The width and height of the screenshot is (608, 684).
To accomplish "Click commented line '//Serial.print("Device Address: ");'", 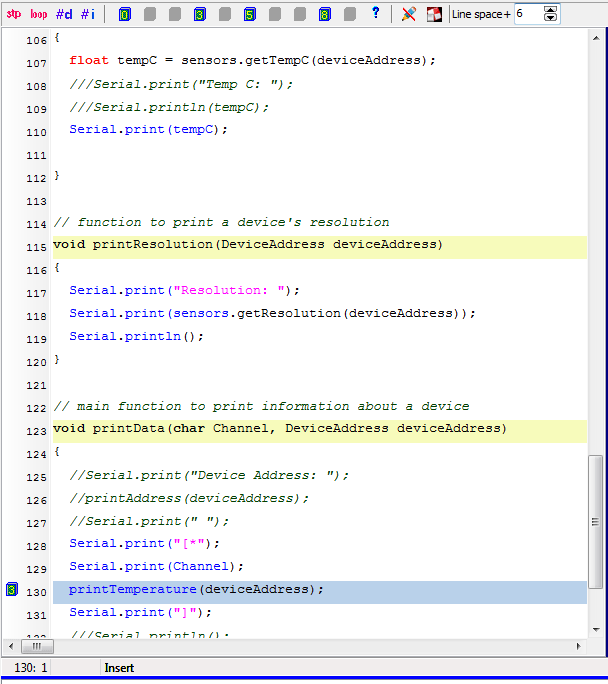I will 209,475.
